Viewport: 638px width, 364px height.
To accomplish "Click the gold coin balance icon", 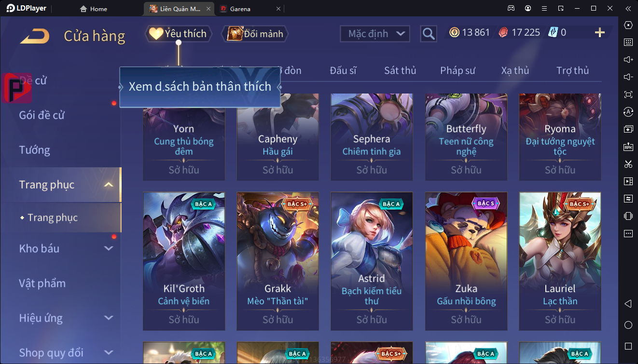I will (454, 32).
